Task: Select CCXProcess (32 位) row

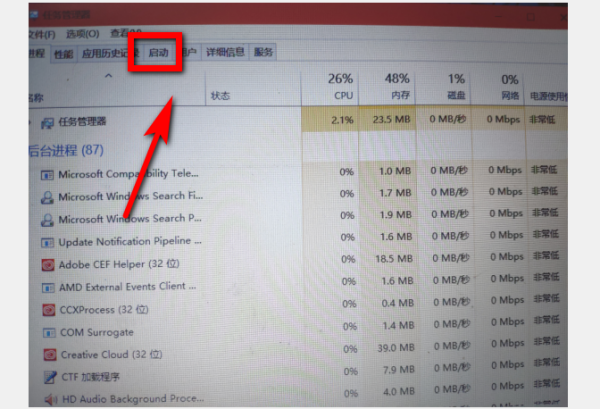Action: click(298, 306)
